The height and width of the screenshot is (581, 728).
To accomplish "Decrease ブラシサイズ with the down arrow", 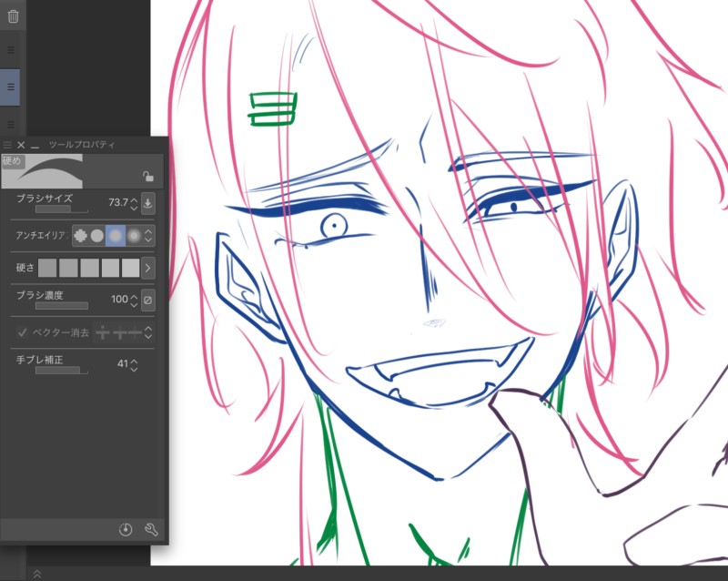I will tap(134, 208).
